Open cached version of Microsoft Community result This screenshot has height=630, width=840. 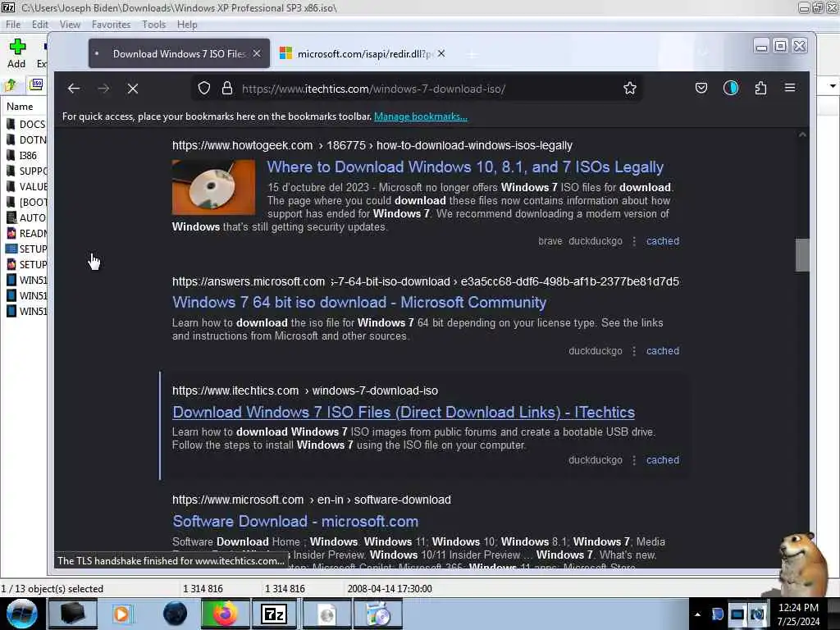[663, 351]
